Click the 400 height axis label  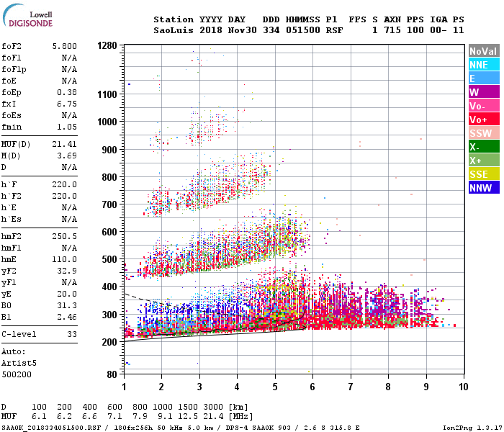(x=109, y=287)
